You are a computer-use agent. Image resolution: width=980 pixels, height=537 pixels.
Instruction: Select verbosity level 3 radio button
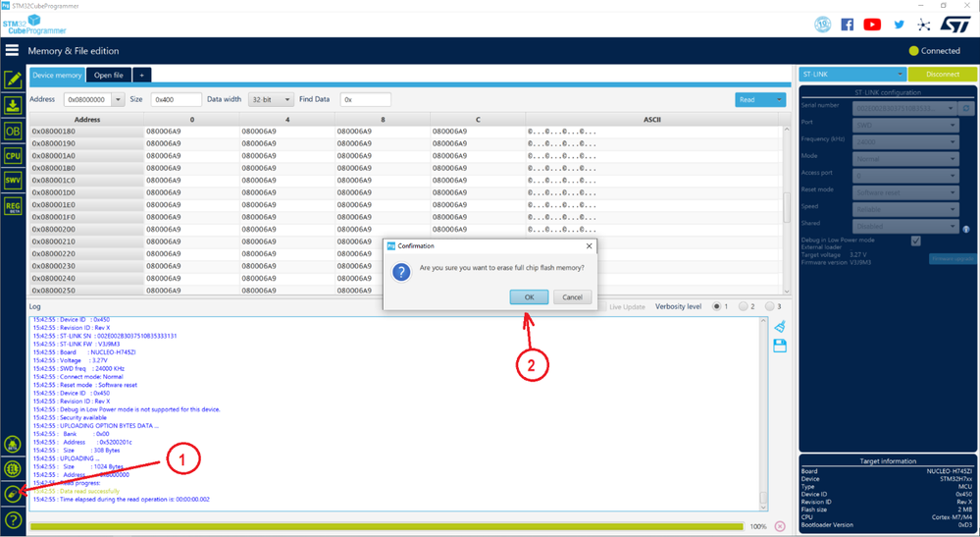(x=770, y=306)
